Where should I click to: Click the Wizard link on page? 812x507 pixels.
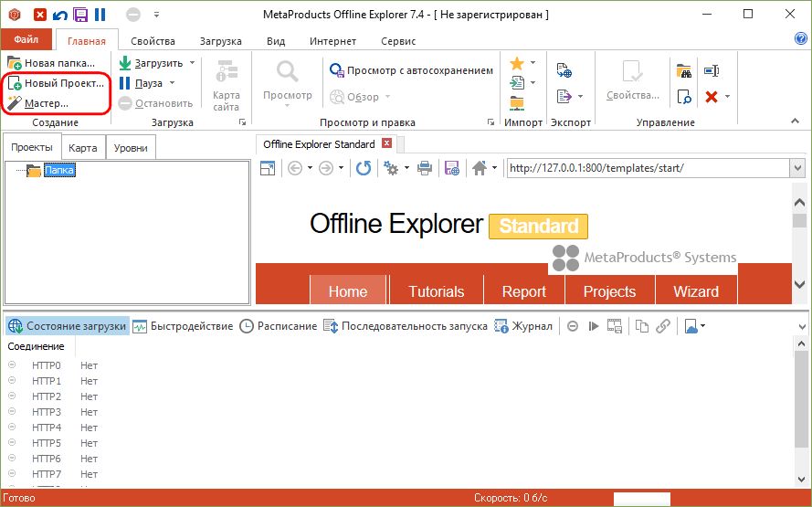(696, 291)
